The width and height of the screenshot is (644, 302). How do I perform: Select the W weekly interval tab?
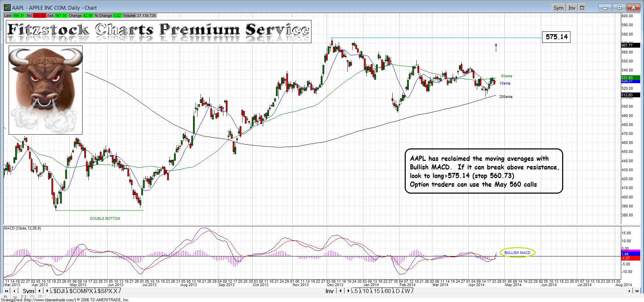click(407, 291)
